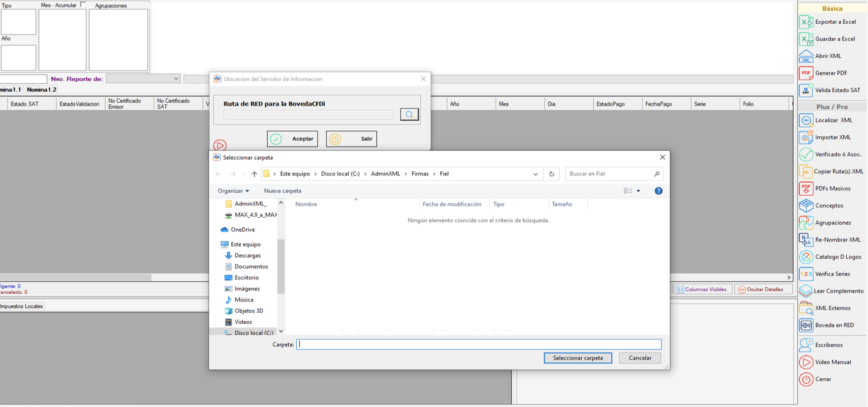Click the Exportar a Excel icon
The width and height of the screenshot is (868, 407).
pos(806,22)
